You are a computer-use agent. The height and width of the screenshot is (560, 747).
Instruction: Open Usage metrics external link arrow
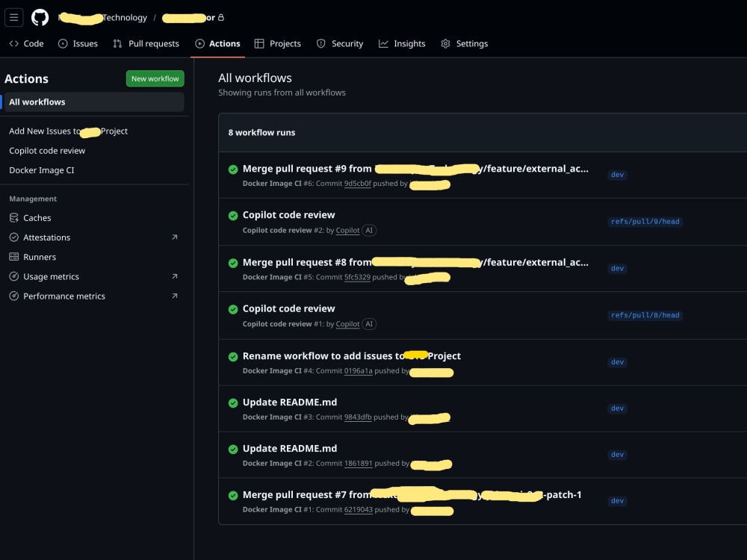[x=174, y=276]
